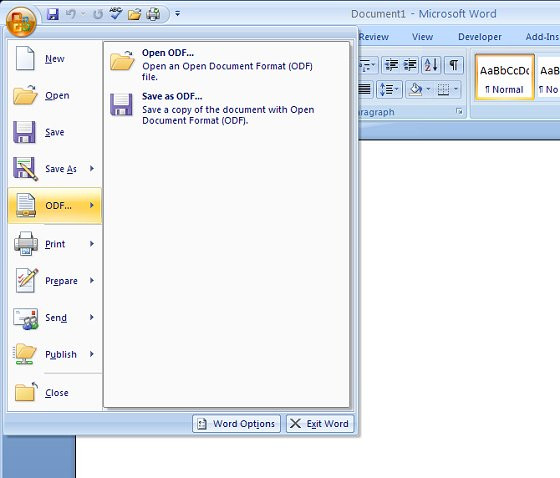Expand Send submenu arrow
The height and width of the screenshot is (478, 560).
[92, 318]
